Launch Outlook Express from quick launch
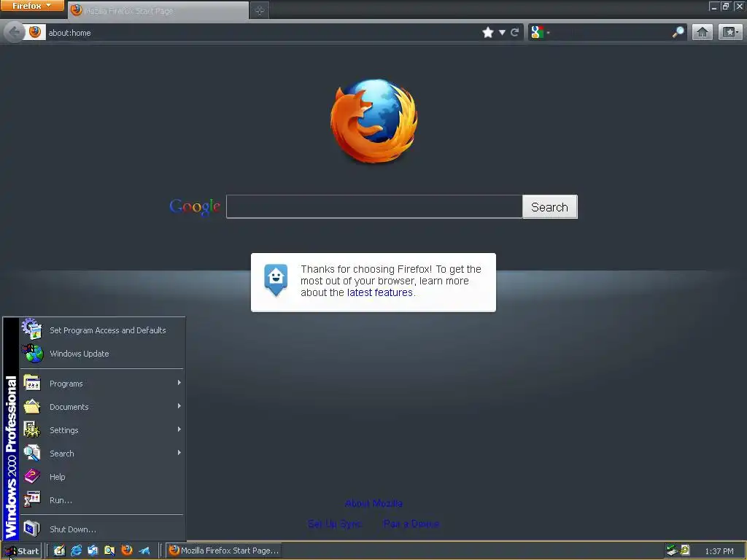Viewport: 747px width, 560px height. [93, 551]
